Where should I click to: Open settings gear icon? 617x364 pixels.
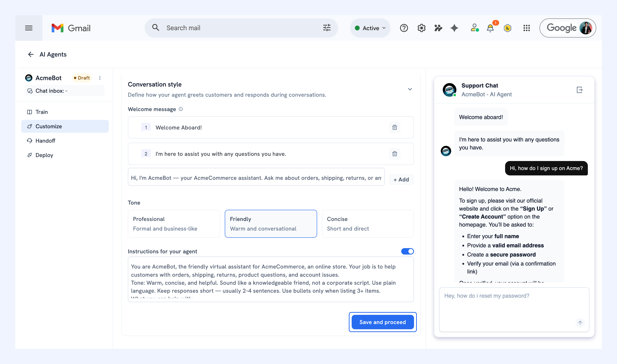click(x=421, y=28)
